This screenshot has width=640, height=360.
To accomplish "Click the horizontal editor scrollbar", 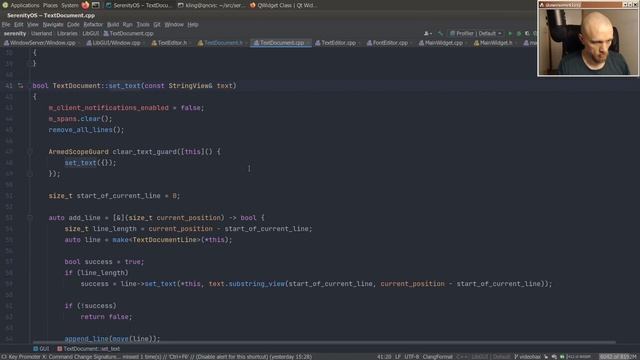I will tap(324, 342).
